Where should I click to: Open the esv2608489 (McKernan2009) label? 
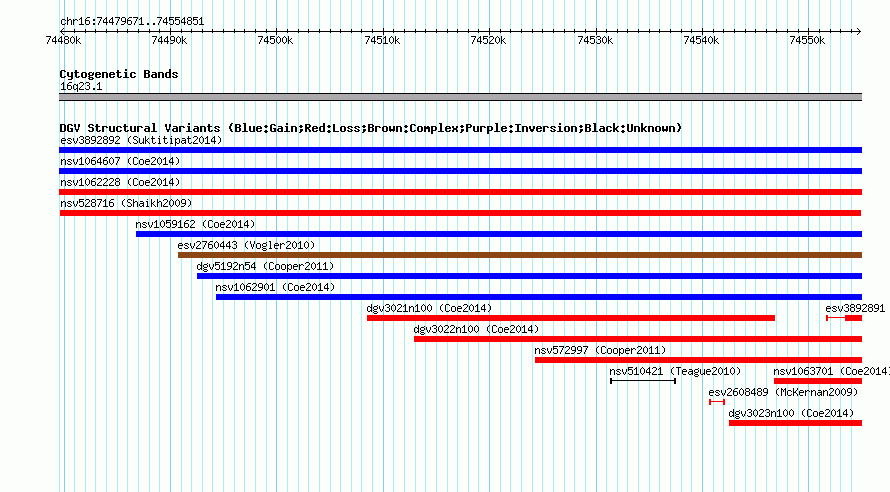(783, 392)
